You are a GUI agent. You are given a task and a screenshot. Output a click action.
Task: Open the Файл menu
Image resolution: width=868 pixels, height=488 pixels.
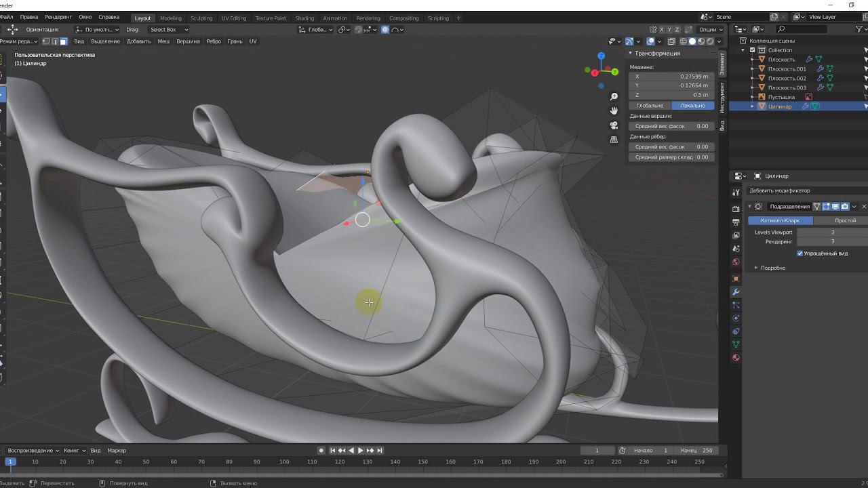pos(7,17)
